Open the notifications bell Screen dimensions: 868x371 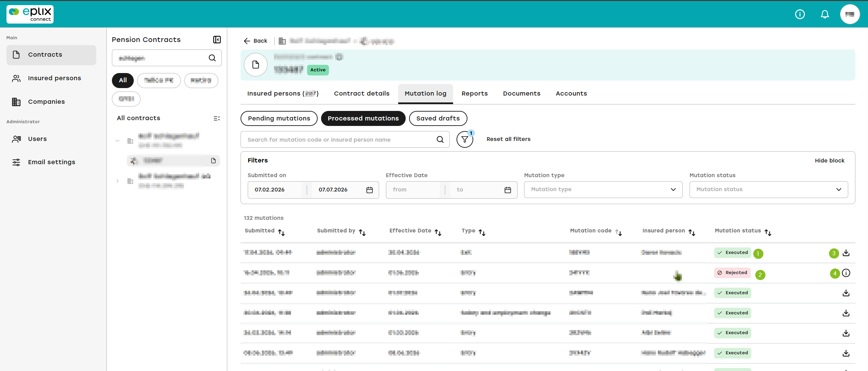(825, 14)
